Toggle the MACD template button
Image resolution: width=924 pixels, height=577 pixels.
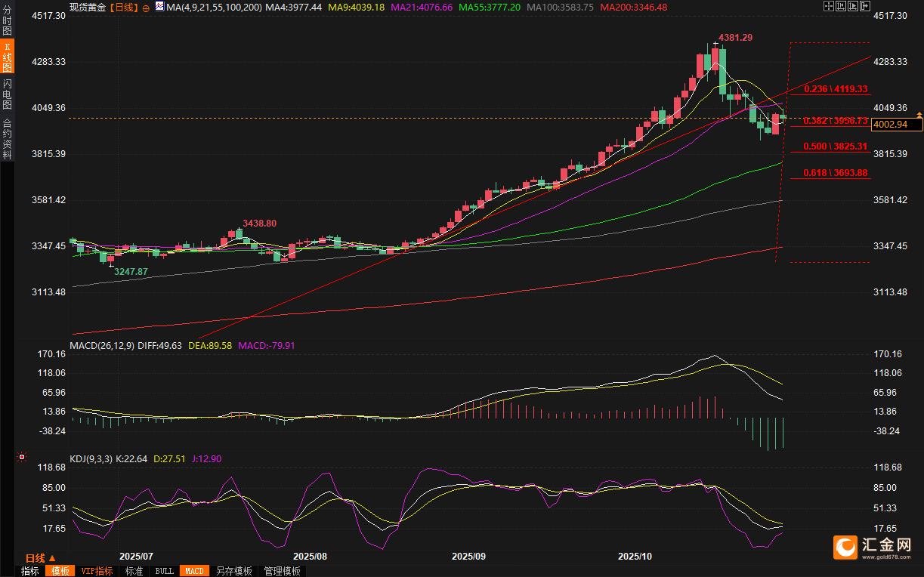click(194, 571)
